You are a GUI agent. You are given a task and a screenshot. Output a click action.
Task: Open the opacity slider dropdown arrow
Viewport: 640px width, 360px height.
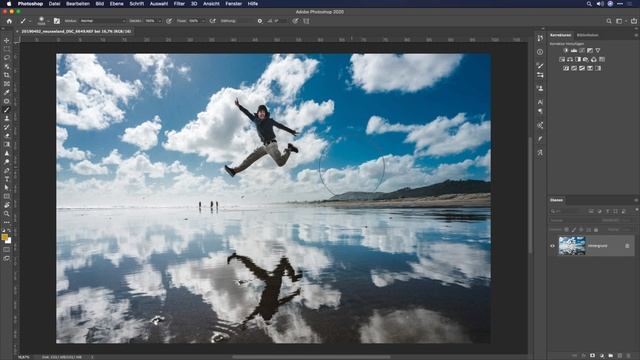coord(160,21)
